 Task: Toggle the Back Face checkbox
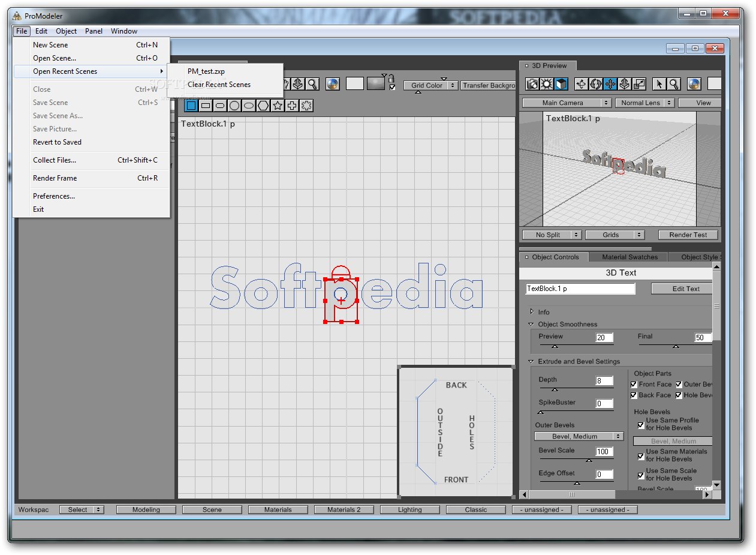click(634, 395)
